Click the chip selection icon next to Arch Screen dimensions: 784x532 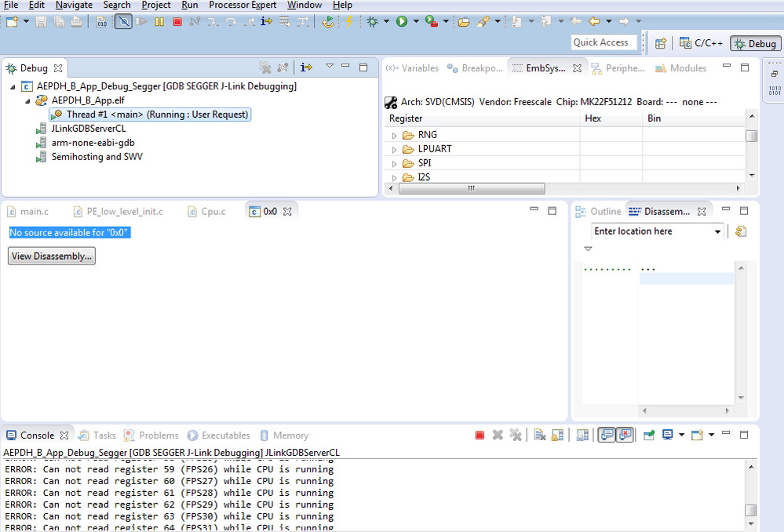click(x=391, y=103)
